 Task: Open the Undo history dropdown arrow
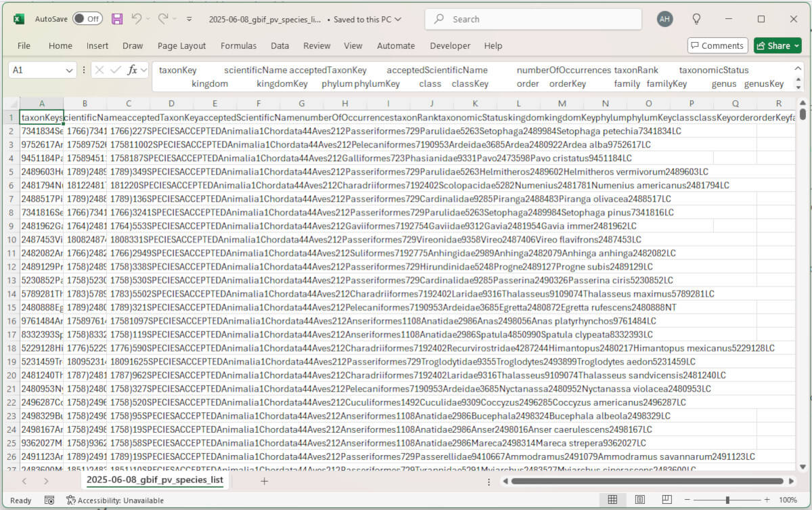(148, 19)
